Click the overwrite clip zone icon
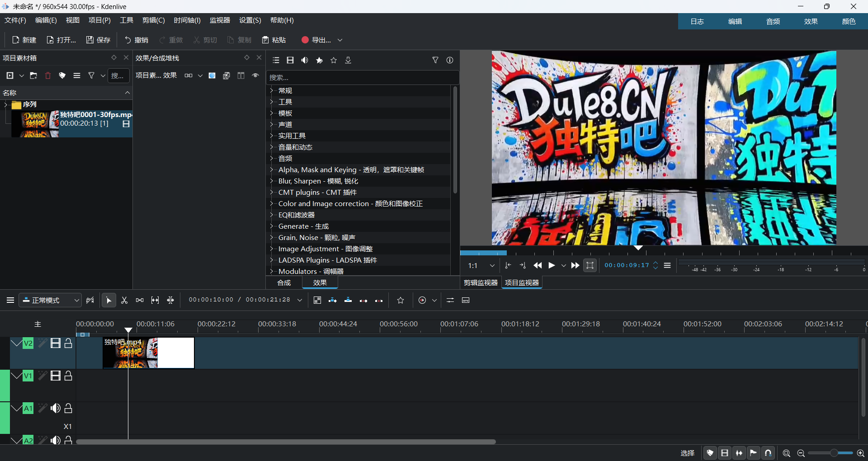The height and width of the screenshot is (461, 868). click(348, 300)
